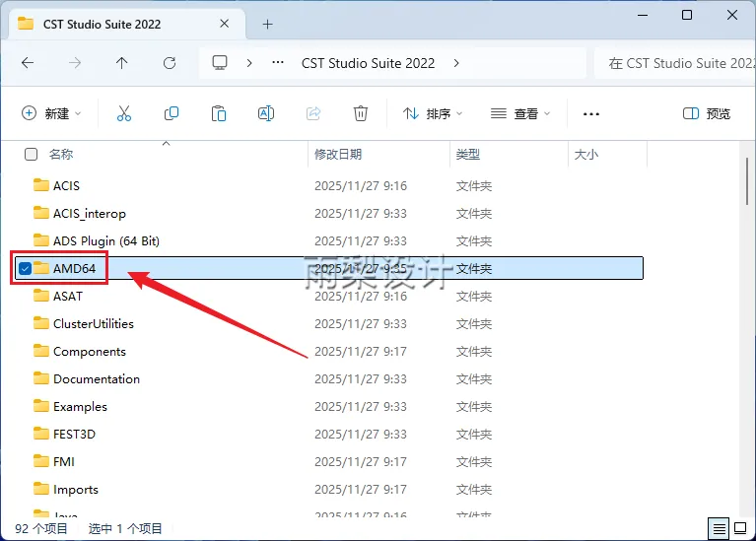Switch to large icons view layout
The height and width of the screenshot is (541, 756).
740,529
